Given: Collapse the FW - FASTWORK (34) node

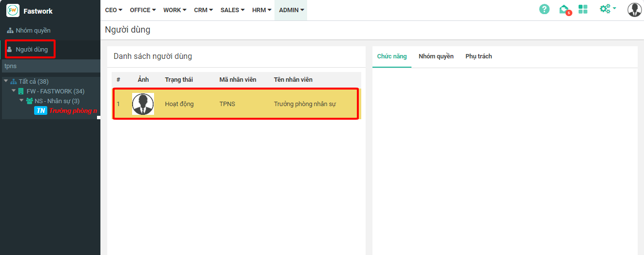Looking at the screenshot, I should (14, 91).
